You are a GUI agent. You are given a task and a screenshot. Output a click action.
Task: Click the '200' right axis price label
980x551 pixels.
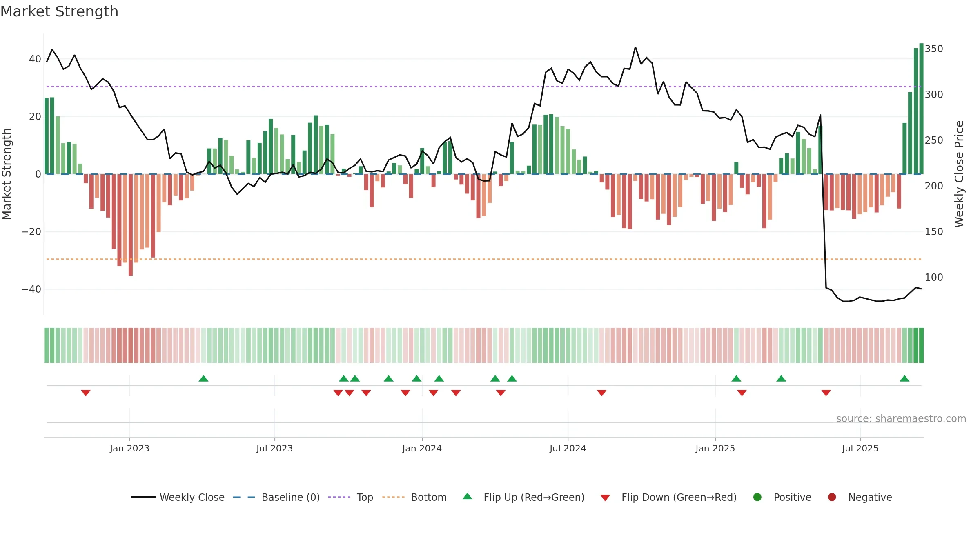pos(934,186)
